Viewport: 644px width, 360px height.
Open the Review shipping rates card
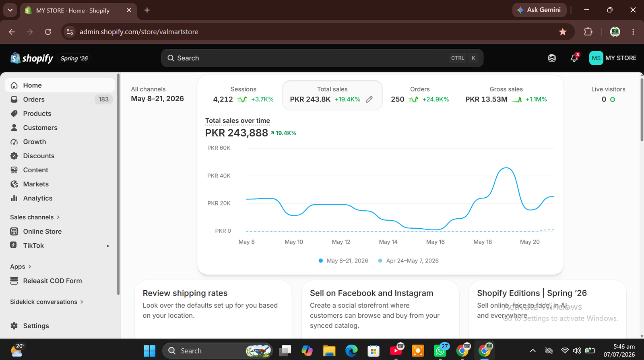click(x=213, y=309)
